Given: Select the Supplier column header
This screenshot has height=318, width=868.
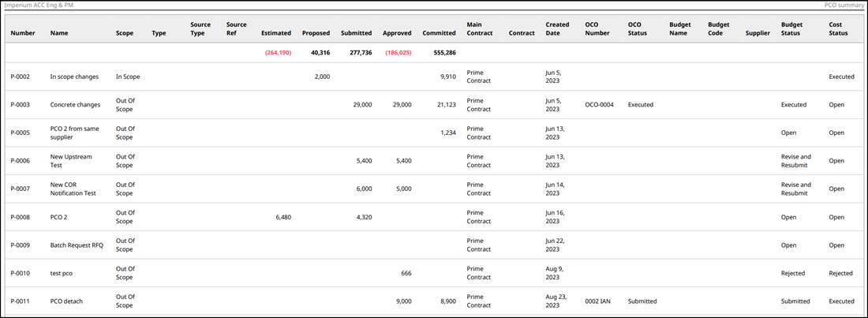Looking at the screenshot, I should pyautogui.click(x=758, y=33).
